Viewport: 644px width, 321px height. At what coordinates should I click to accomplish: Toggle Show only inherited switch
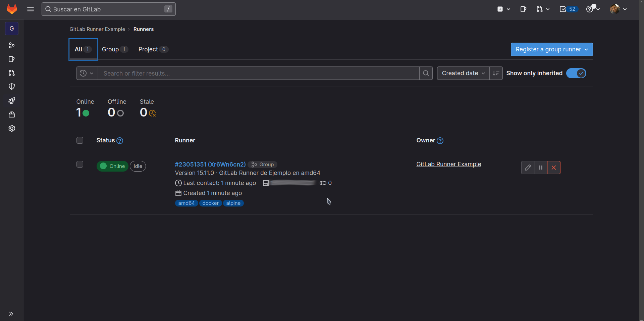tap(576, 73)
